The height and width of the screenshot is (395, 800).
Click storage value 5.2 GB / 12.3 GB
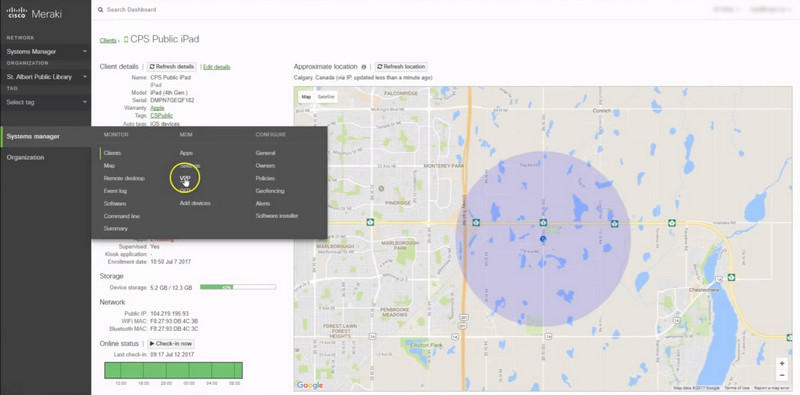click(x=171, y=288)
